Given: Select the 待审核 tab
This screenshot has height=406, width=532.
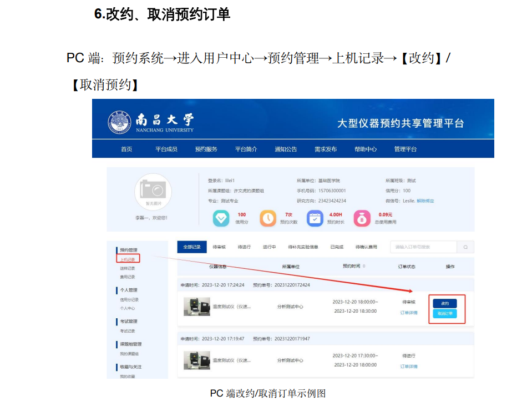Looking at the screenshot, I should coord(219,247).
